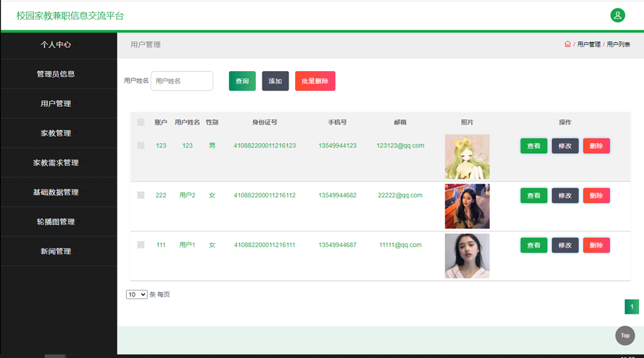Select 用户管理 in the sidebar
644x358 pixels.
pos(56,104)
